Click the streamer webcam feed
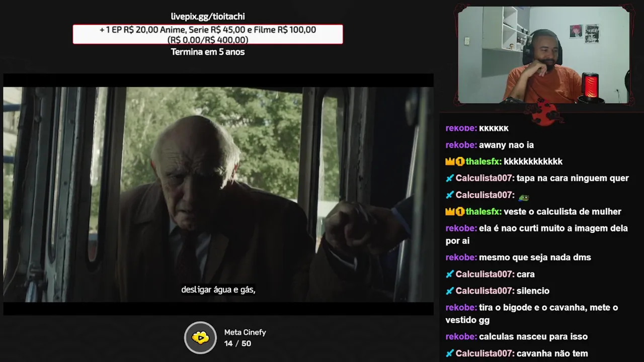644x362 pixels. [544, 55]
